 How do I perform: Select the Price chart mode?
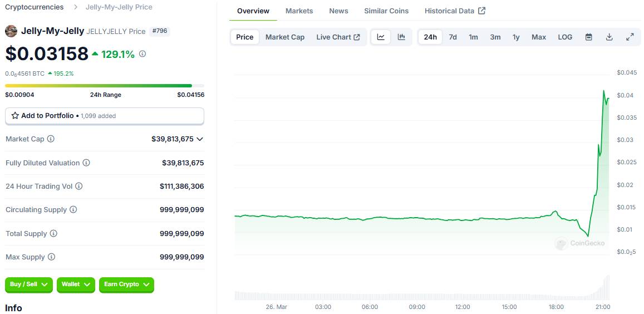245,37
